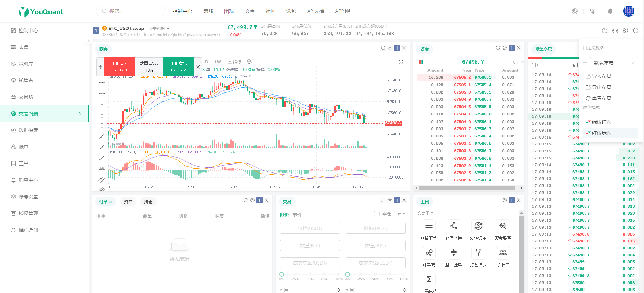The height and width of the screenshot is (293, 644).
Task: Adjust the buy-side percentage slider handle
Action: pos(282,274)
